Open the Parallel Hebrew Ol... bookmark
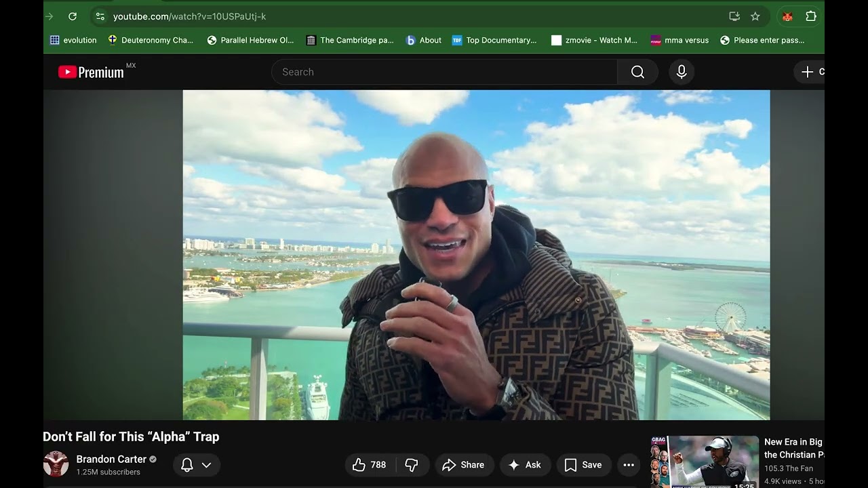868x488 pixels. (250, 40)
